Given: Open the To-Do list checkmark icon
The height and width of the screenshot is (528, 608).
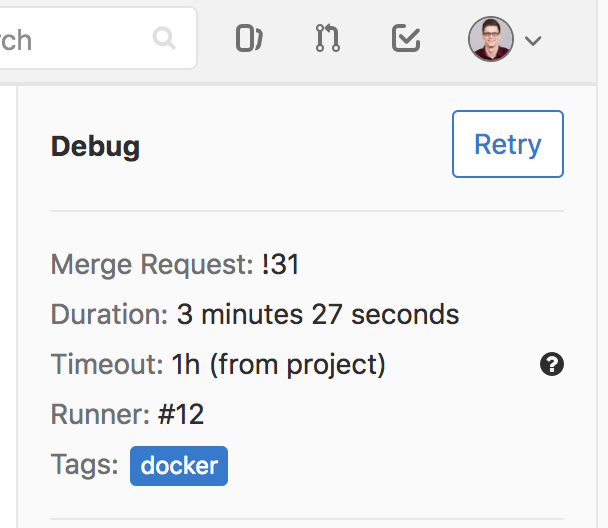Looking at the screenshot, I should (x=406, y=39).
